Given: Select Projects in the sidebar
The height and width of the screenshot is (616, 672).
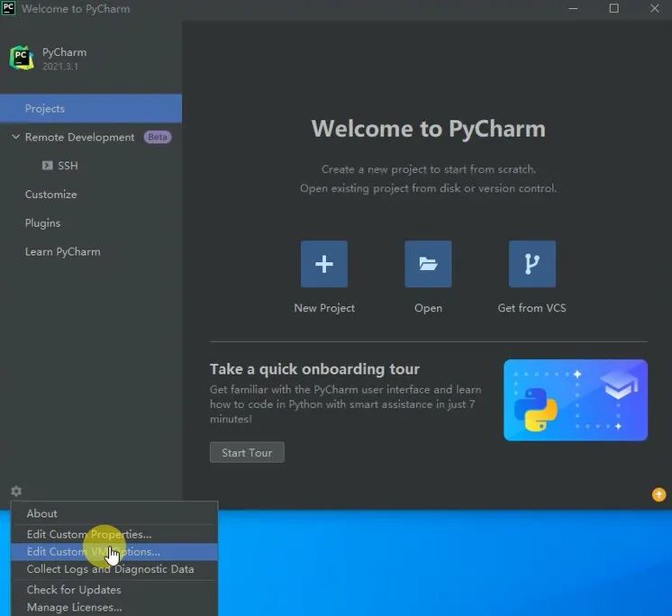Looking at the screenshot, I should (x=45, y=109).
